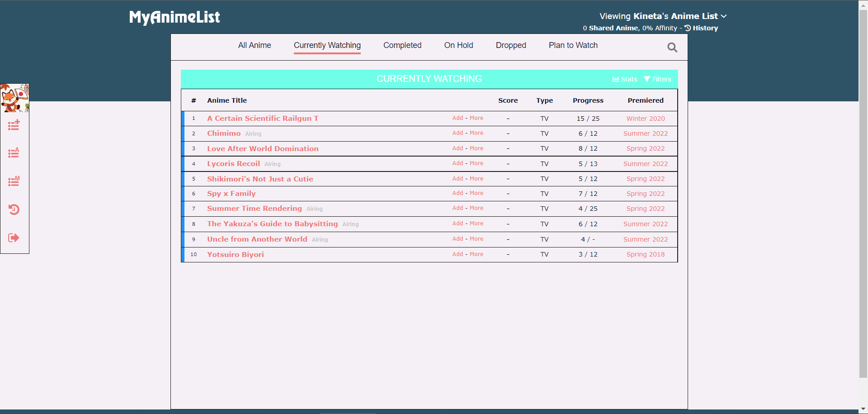Open the manga list icon in sidebar

(14, 181)
